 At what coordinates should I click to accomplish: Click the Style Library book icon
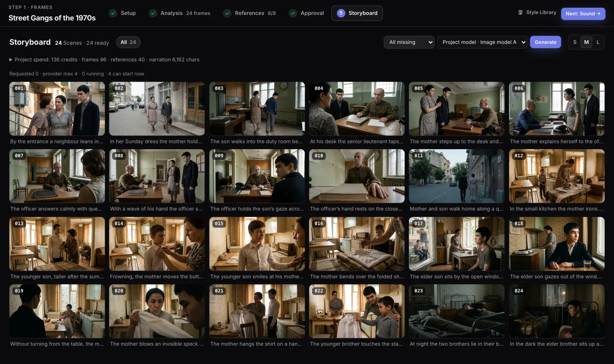click(x=520, y=12)
